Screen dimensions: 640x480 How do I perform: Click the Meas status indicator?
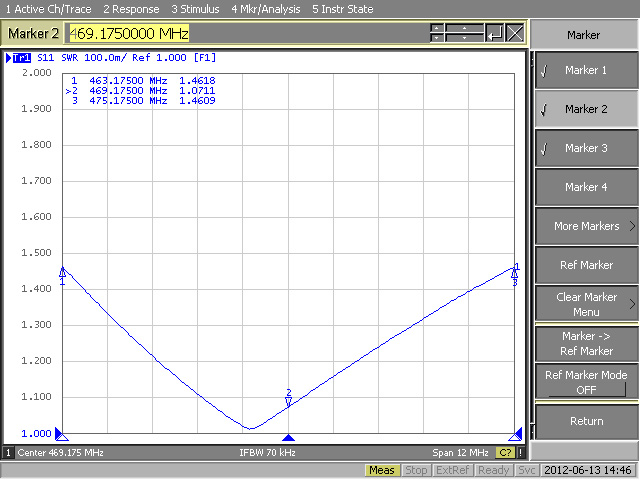click(x=382, y=470)
